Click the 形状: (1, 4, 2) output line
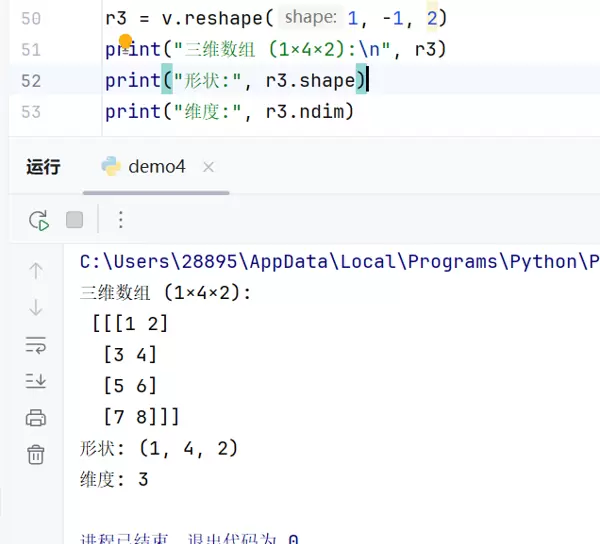This screenshot has width=600, height=544. coord(159,448)
